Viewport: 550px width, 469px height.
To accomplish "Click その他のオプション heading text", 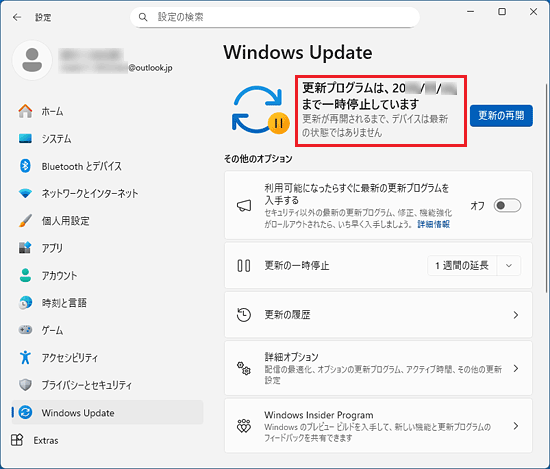I will [x=258, y=159].
